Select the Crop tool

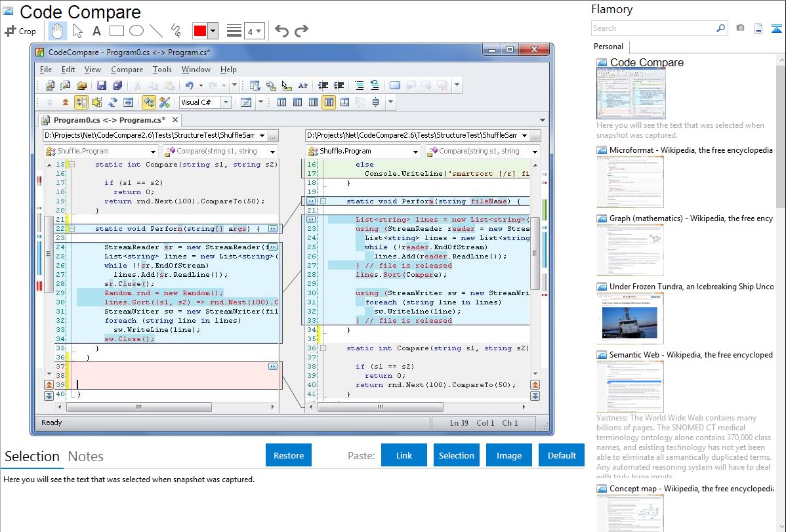click(x=20, y=31)
